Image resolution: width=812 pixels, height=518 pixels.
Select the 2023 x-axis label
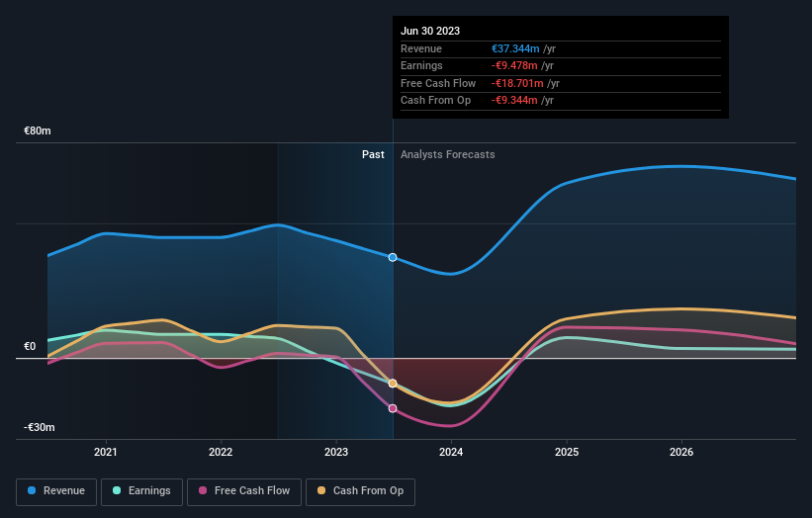click(336, 453)
